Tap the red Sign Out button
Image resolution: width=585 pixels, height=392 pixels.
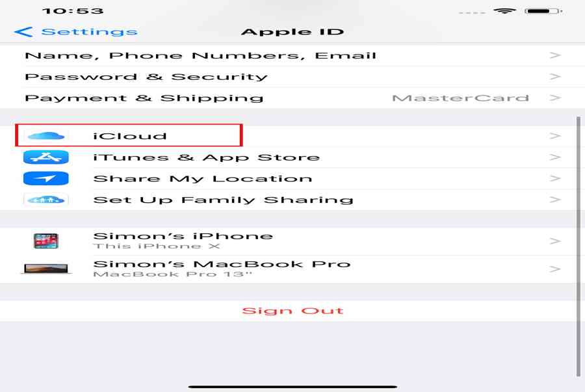point(292,311)
